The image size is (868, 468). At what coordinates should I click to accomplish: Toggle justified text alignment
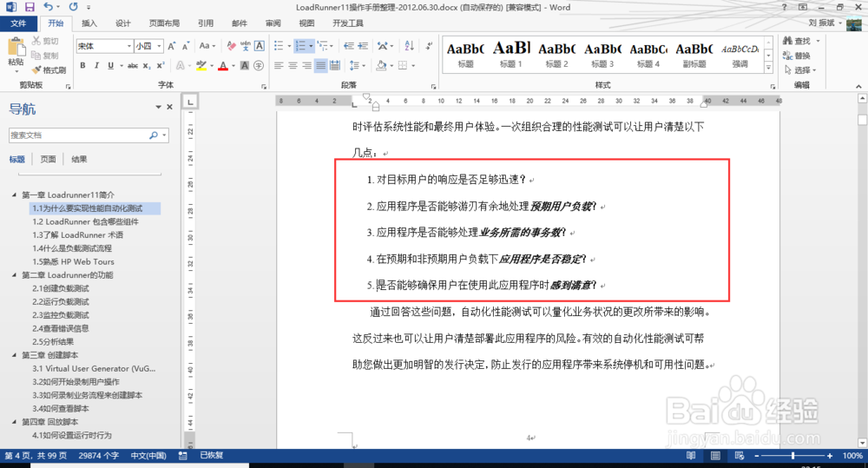pos(320,65)
